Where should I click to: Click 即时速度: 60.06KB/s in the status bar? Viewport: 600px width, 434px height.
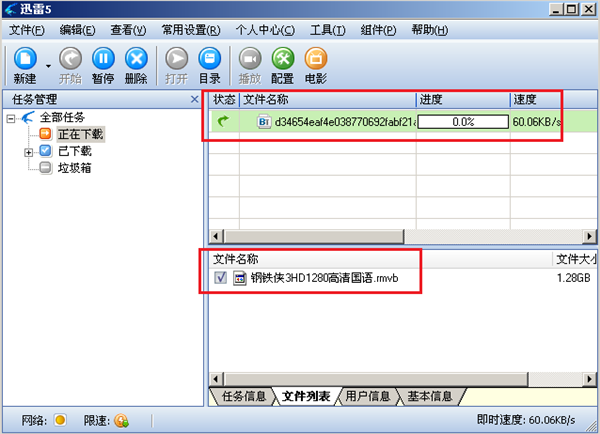(x=526, y=420)
